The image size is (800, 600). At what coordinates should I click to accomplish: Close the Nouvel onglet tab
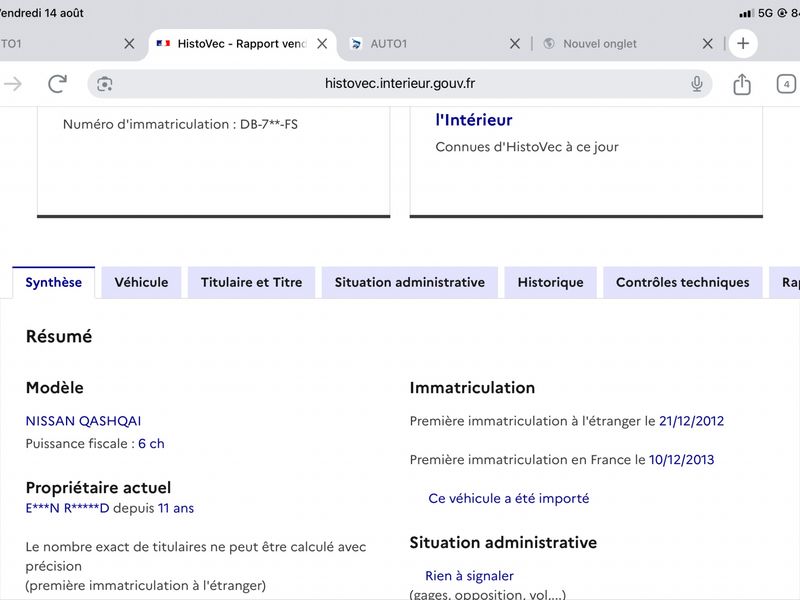click(707, 44)
